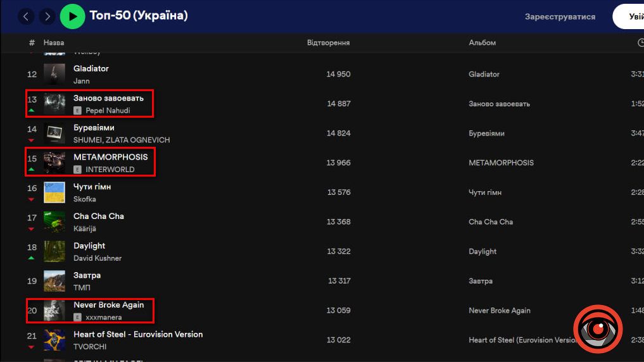Click the Завтра mountain cover thumbnail
Viewport: 644px width, 362px height.
pyautogui.click(x=54, y=281)
